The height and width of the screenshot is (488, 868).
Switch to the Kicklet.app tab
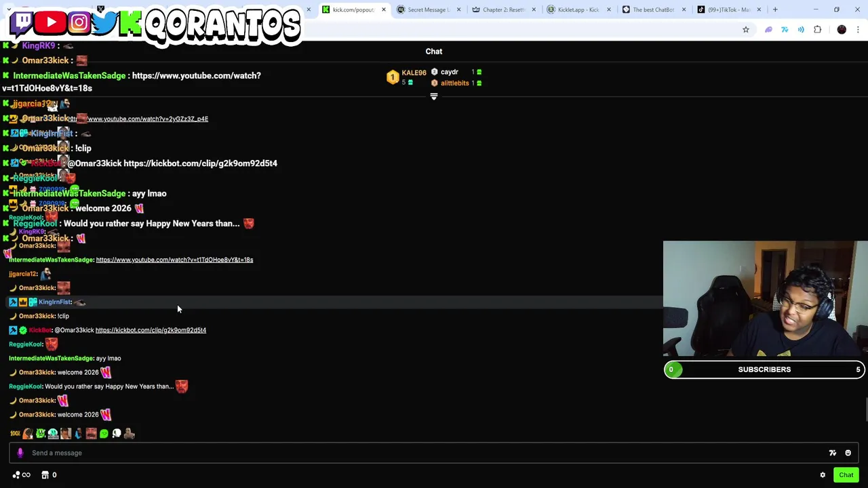[x=578, y=9]
